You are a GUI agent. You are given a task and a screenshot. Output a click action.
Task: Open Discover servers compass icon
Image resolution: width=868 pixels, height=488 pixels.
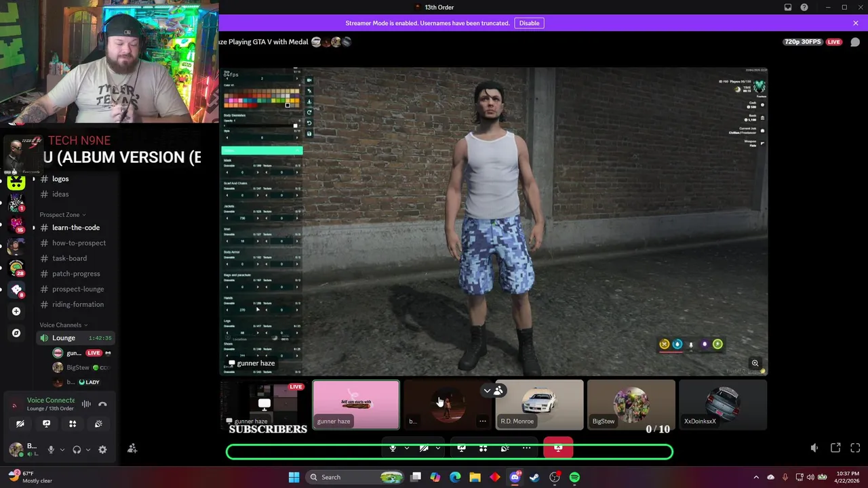(16, 333)
